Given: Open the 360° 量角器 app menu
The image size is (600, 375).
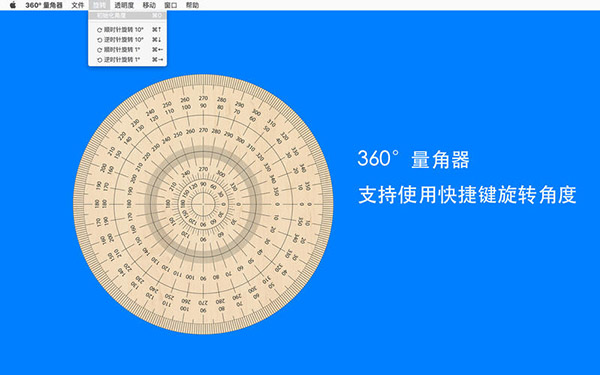Looking at the screenshot, I should (44, 5).
